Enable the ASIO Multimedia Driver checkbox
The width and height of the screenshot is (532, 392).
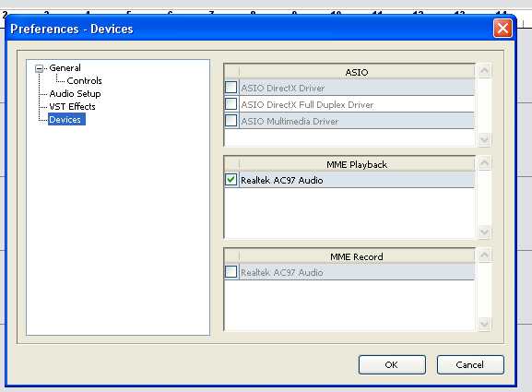[231, 120]
